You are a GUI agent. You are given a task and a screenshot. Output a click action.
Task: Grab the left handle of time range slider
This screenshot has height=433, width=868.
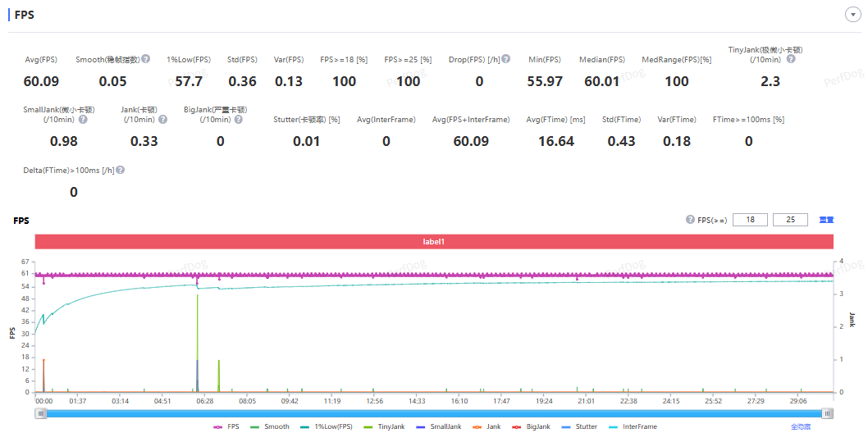pos(40,413)
